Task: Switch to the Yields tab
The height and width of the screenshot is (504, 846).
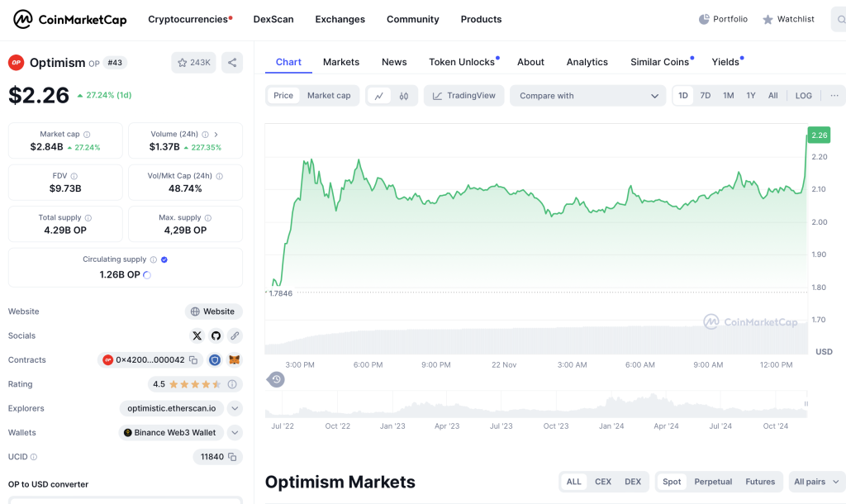Action: 727,62
